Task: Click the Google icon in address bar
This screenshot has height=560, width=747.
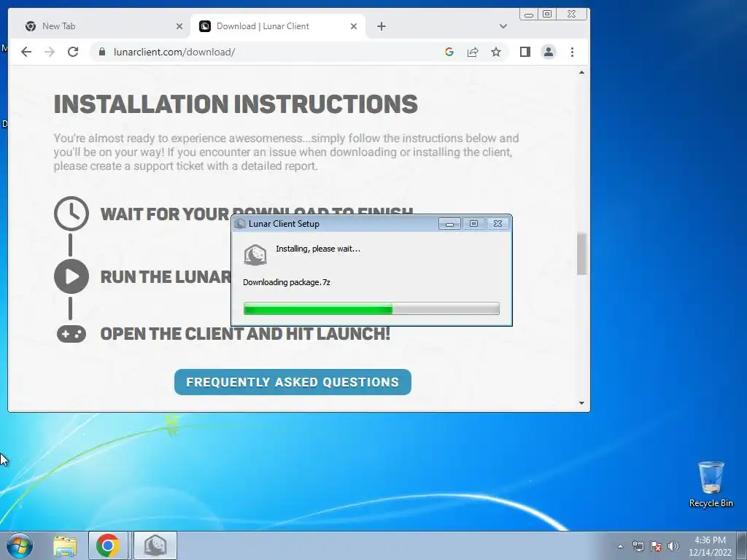Action: (449, 52)
